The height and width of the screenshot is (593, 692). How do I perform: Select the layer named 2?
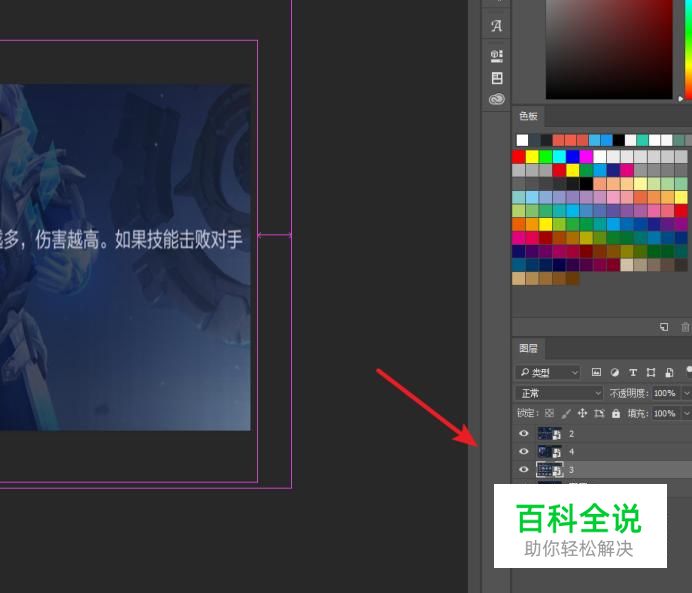coord(571,434)
